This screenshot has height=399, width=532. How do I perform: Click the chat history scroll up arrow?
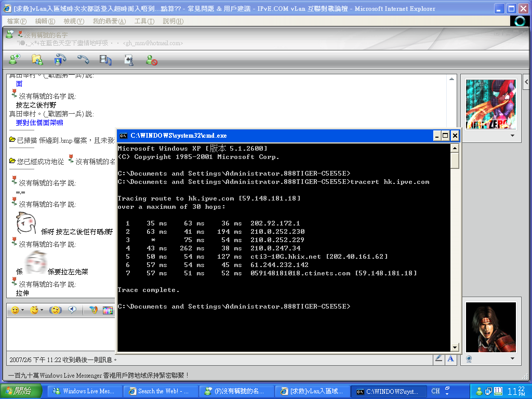[x=451, y=79]
